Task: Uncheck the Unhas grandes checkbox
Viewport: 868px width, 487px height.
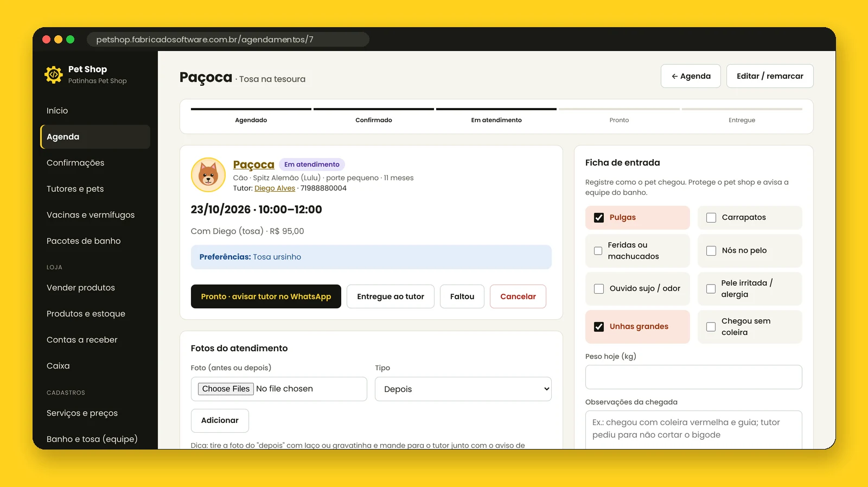Action: 599,327
